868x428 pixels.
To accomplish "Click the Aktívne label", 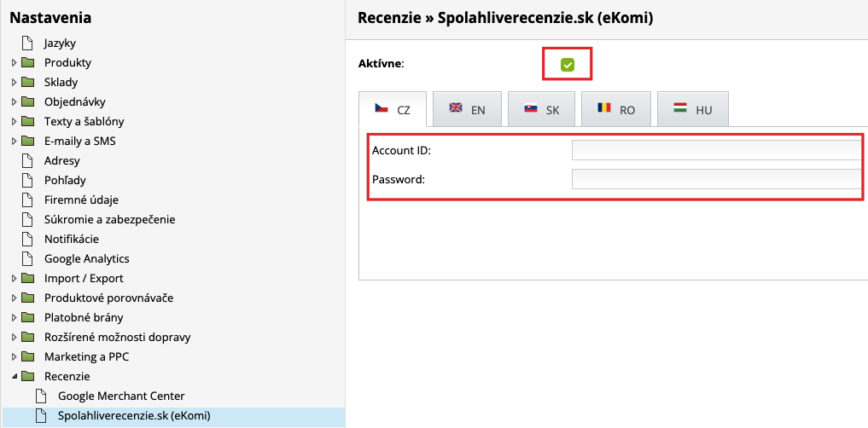I will (382, 64).
